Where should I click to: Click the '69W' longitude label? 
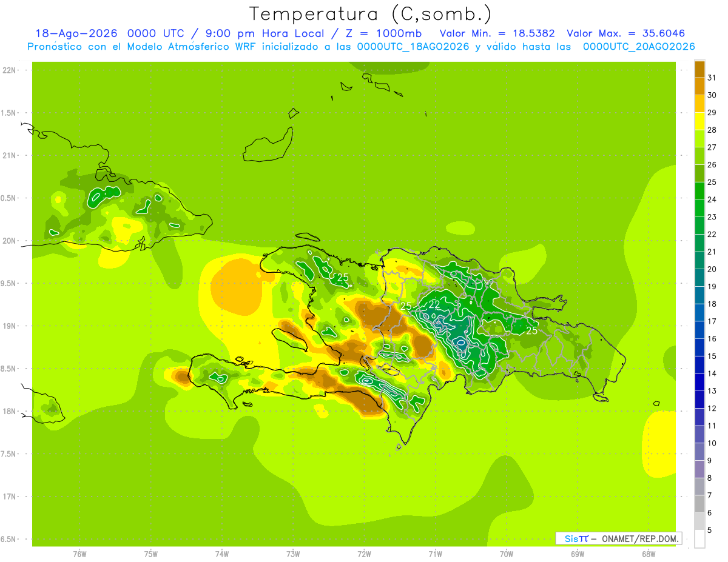(578, 554)
